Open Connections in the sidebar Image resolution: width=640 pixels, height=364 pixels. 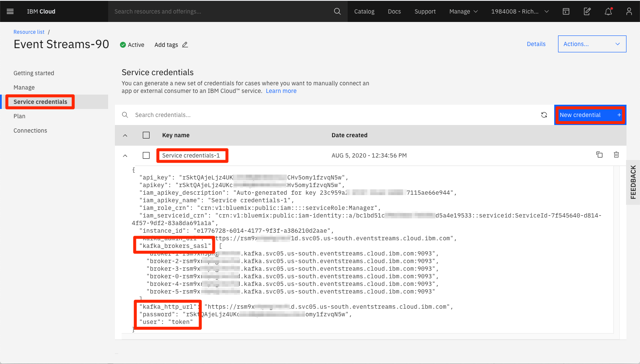(x=30, y=130)
